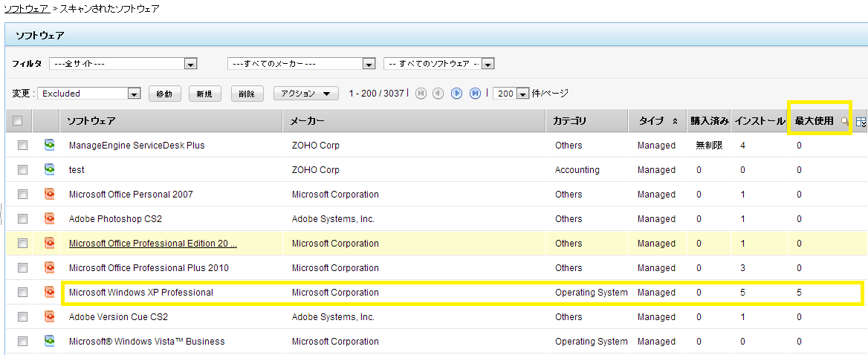The width and height of the screenshot is (868, 355).
Task: Open the アクション menu
Action: [305, 94]
